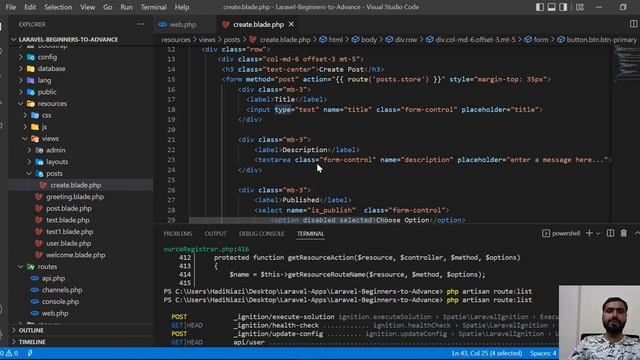Collapse the resources folder
Screen dimensions: 640x360
[52, 104]
